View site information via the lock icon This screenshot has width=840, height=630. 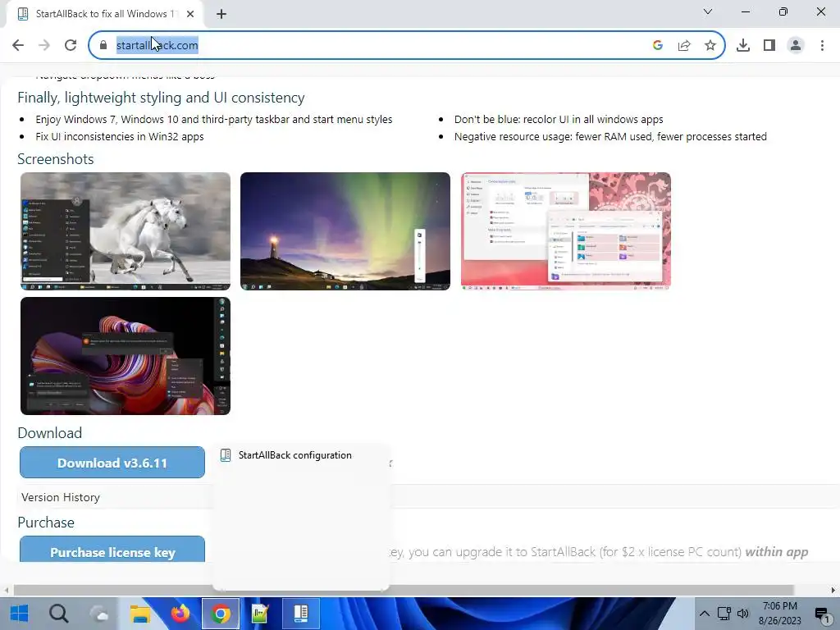tap(103, 45)
